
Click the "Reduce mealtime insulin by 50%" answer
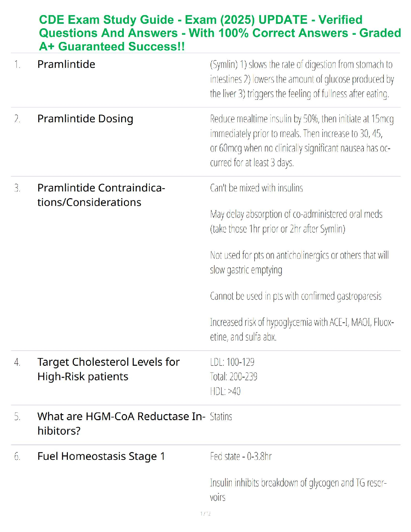301,141
